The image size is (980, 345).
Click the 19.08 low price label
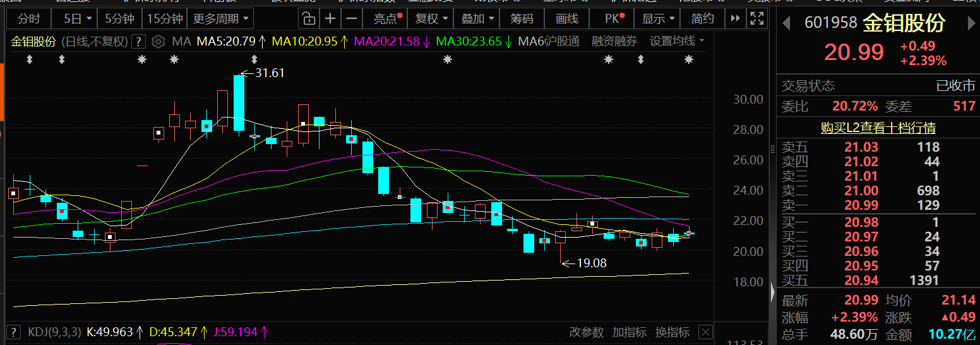(x=591, y=263)
